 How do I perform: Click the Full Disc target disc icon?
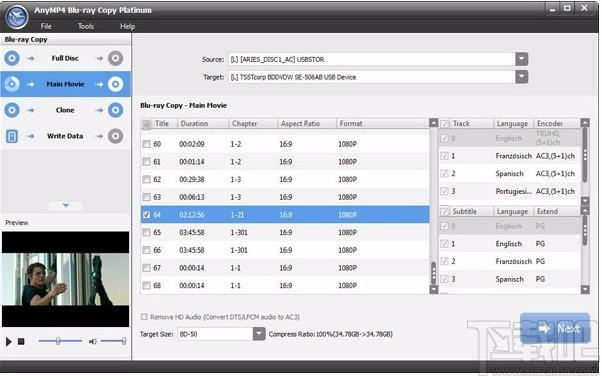[115, 58]
